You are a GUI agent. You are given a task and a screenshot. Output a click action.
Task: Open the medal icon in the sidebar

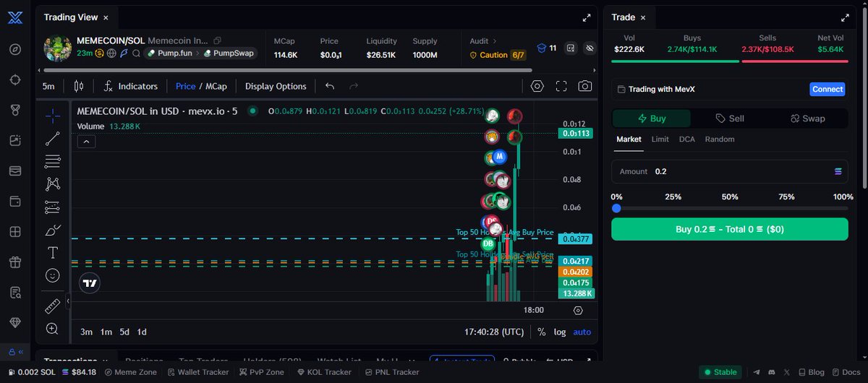tap(15, 110)
